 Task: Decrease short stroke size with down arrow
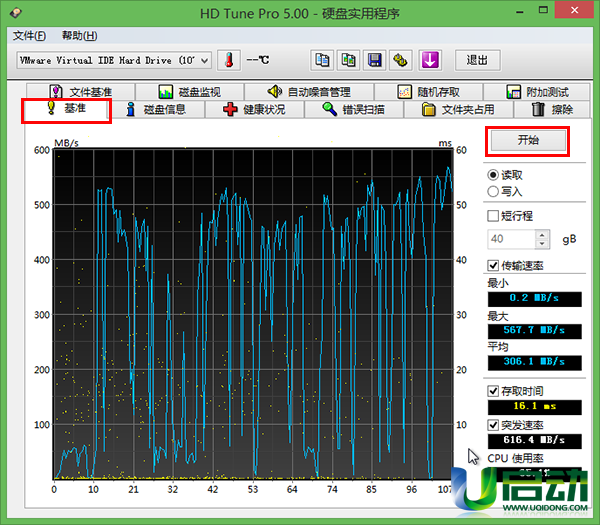coord(542,244)
